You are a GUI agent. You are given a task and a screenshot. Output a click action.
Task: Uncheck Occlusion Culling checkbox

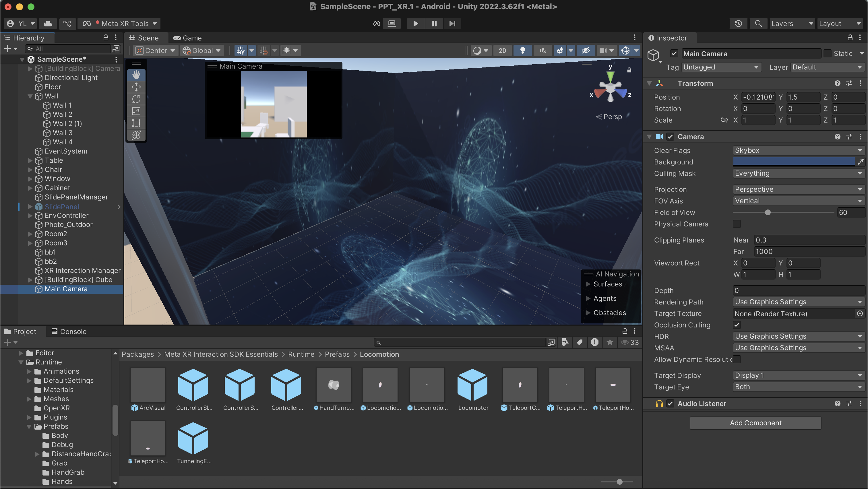pos(737,325)
